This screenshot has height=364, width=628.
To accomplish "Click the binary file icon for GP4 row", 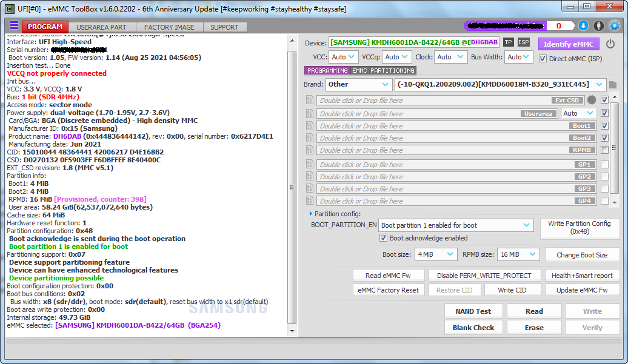I will pos(310,201).
